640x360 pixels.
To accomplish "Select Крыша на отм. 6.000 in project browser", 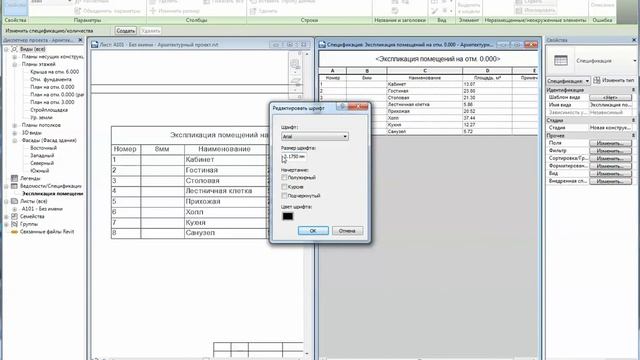I will tap(55, 72).
